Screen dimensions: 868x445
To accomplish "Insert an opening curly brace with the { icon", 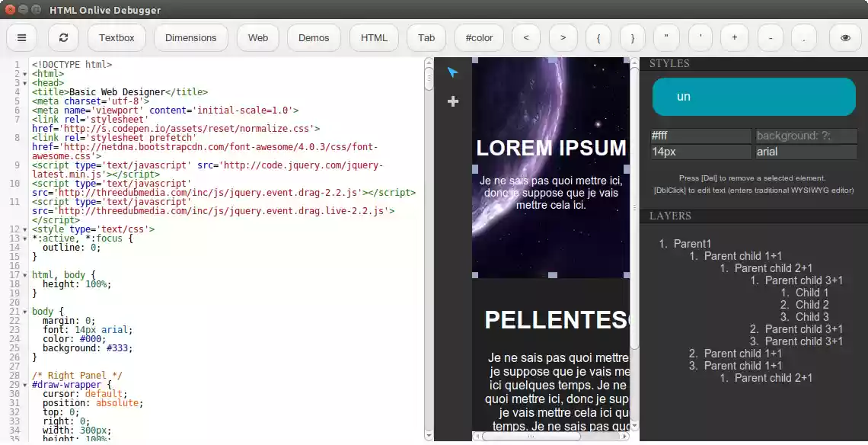I will pos(600,37).
